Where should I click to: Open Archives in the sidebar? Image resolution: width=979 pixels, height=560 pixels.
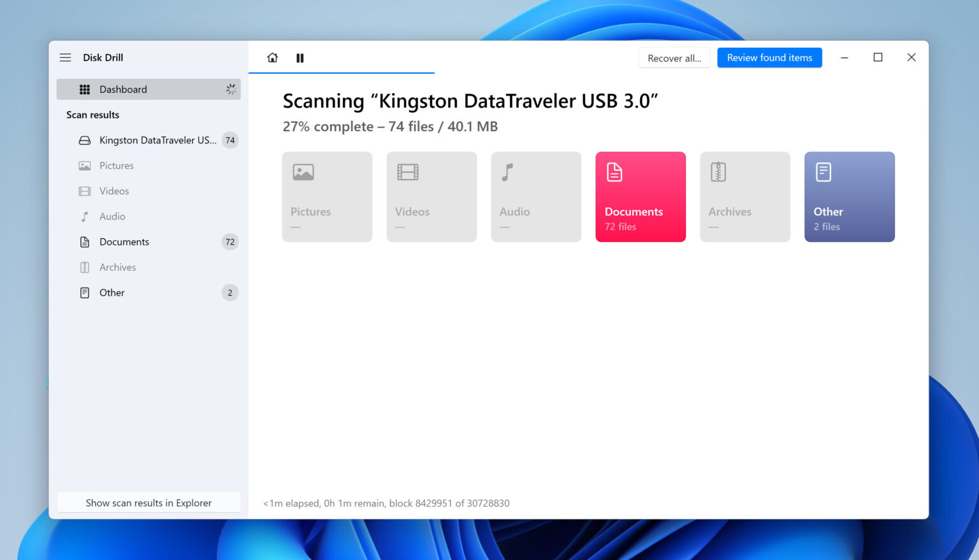[x=117, y=268]
